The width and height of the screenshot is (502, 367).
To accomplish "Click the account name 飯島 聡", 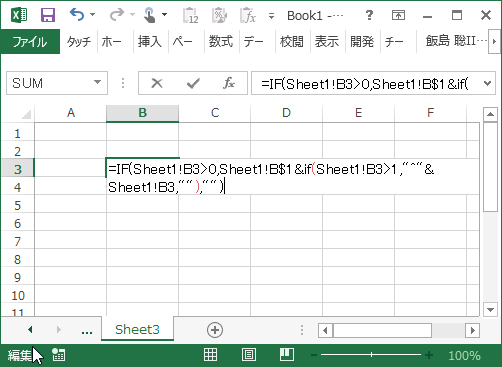I will coord(456,41).
